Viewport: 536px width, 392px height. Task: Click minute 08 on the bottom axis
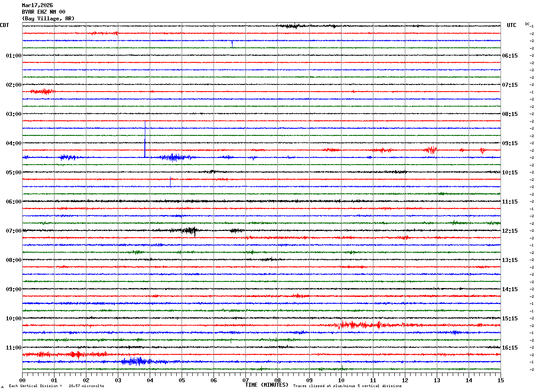pyautogui.click(x=277, y=380)
